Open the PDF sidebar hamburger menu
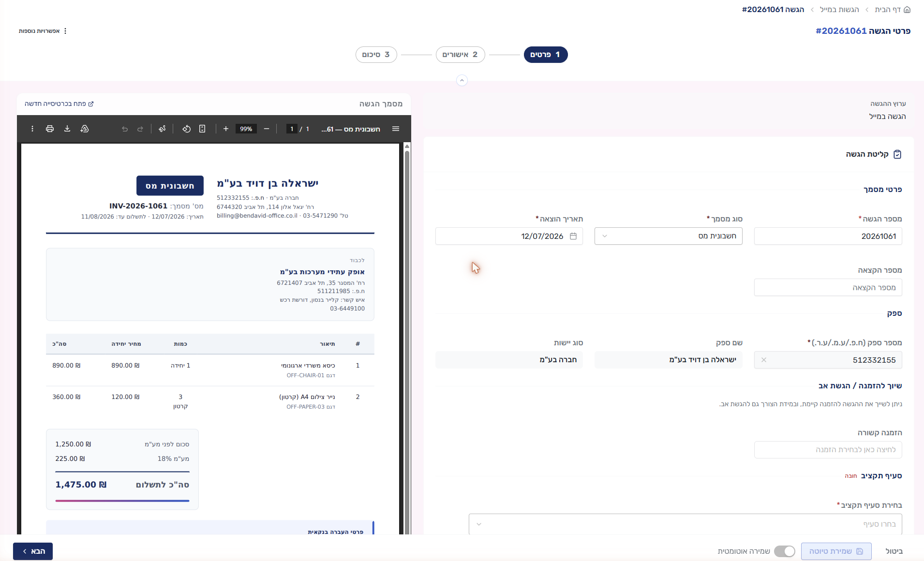This screenshot has width=924, height=561. 396,129
